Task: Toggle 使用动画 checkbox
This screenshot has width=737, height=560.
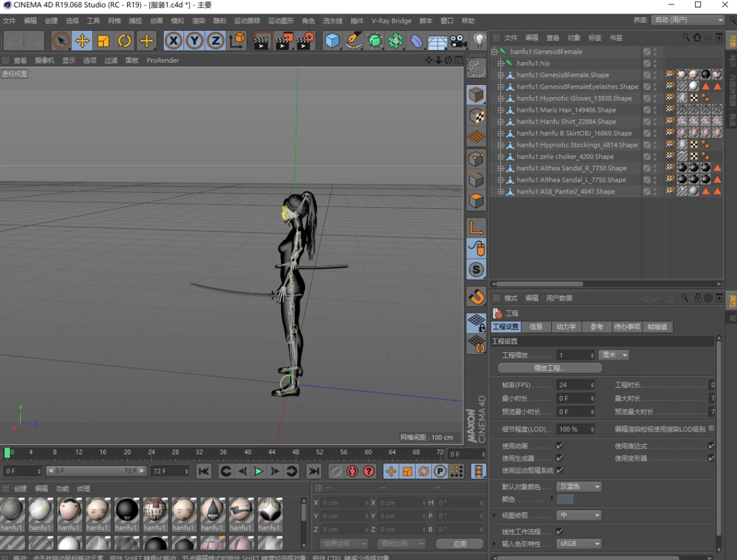Action: pos(559,446)
